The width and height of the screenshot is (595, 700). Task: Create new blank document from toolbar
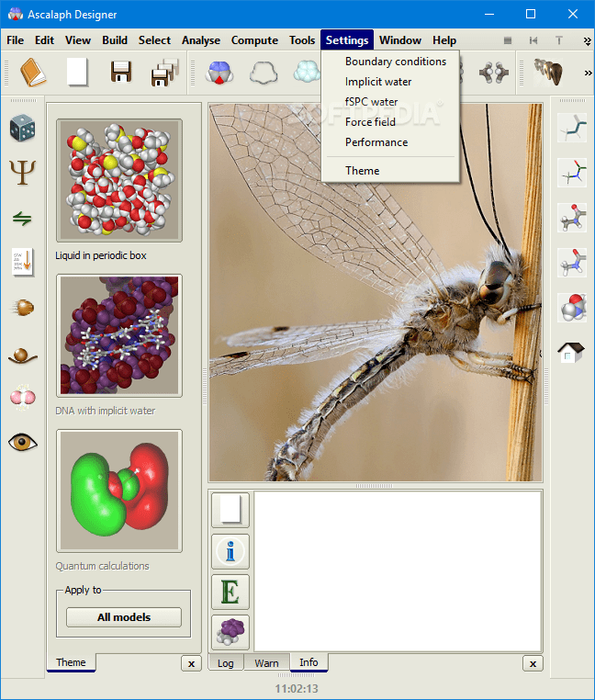click(x=77, y=73)
